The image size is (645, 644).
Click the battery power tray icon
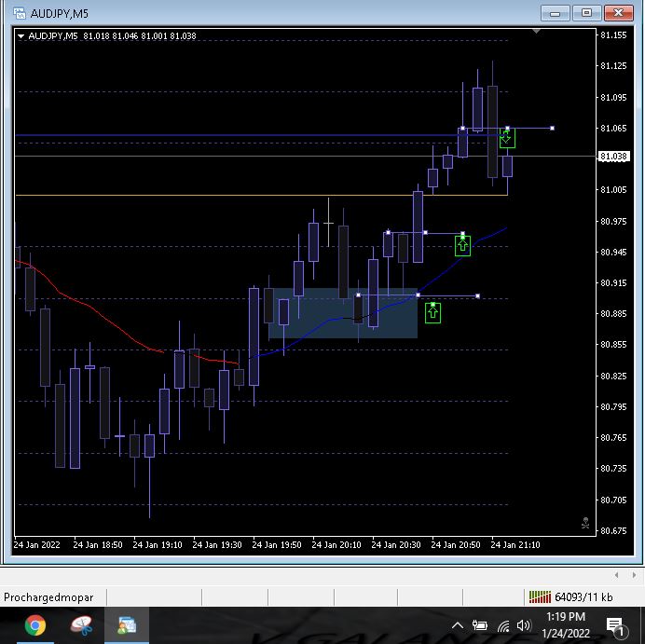(480, 626)
